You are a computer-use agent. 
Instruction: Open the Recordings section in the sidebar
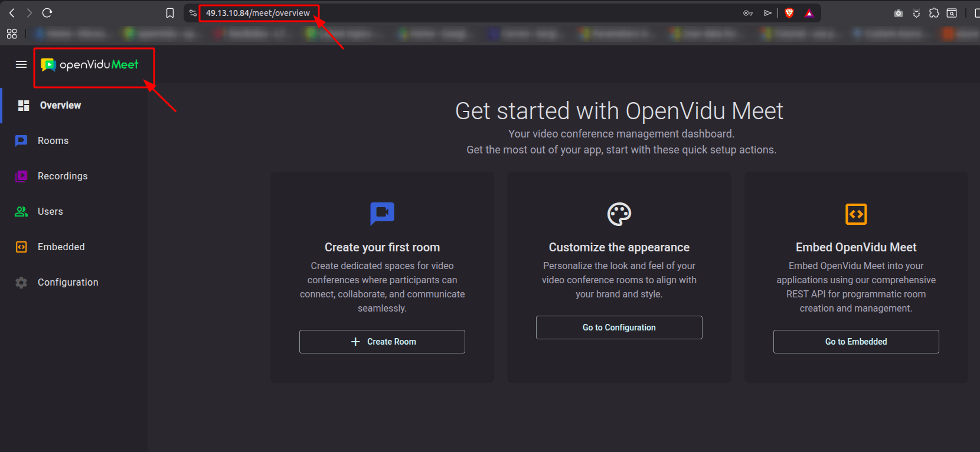[74, 176]
